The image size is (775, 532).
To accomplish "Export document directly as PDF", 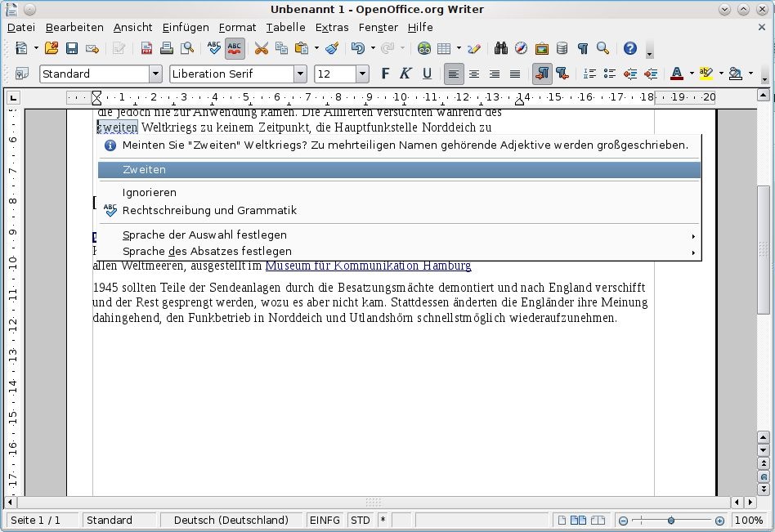I will (147, 48).
